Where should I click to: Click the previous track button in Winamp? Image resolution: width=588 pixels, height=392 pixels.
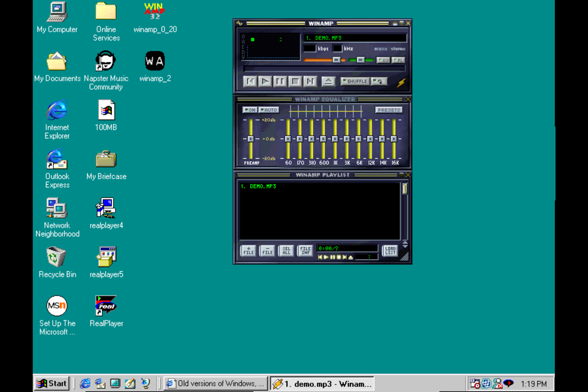[x=249, y=81]
